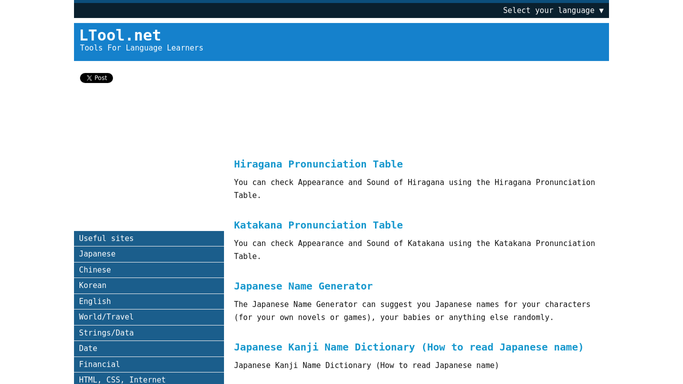Select Korean in sidebar menu
Screen dimensions: 683x384
(x=149, y=286)
